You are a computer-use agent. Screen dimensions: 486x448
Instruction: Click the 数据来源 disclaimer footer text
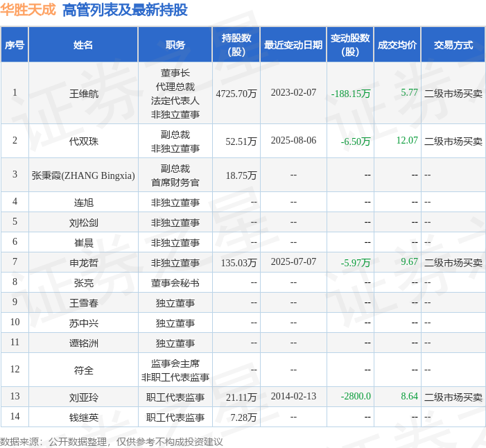(x=111, y=442)
